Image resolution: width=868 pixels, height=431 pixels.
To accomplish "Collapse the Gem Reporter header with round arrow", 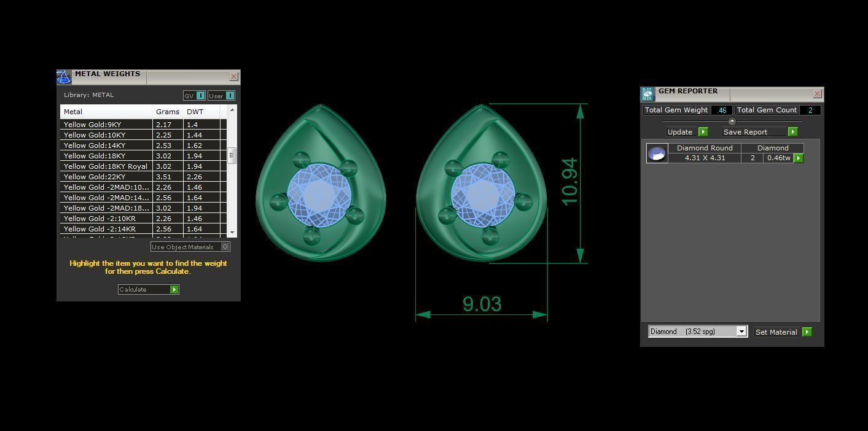I will click(x=732, y=121).
